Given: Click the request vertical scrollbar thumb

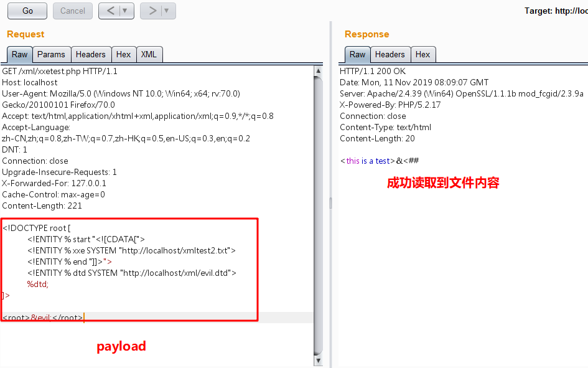Looking at the screenshot, I should [318, 215].
